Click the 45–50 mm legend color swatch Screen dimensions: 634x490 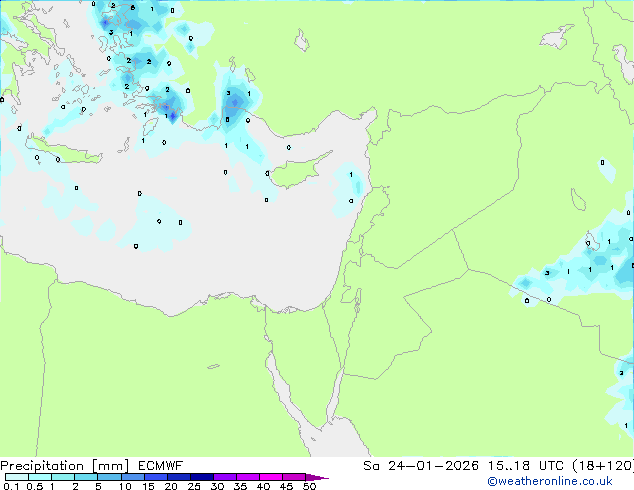coord(294,477)
